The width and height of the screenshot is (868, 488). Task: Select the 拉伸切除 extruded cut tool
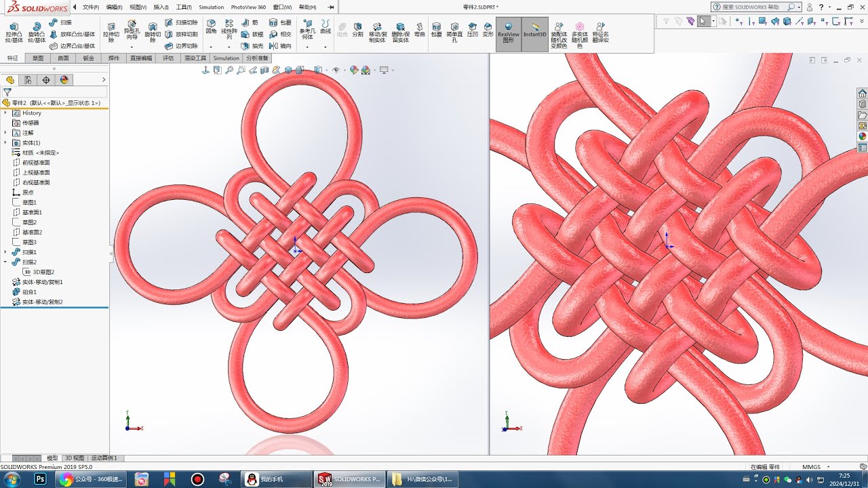click(x=111, y=33)
